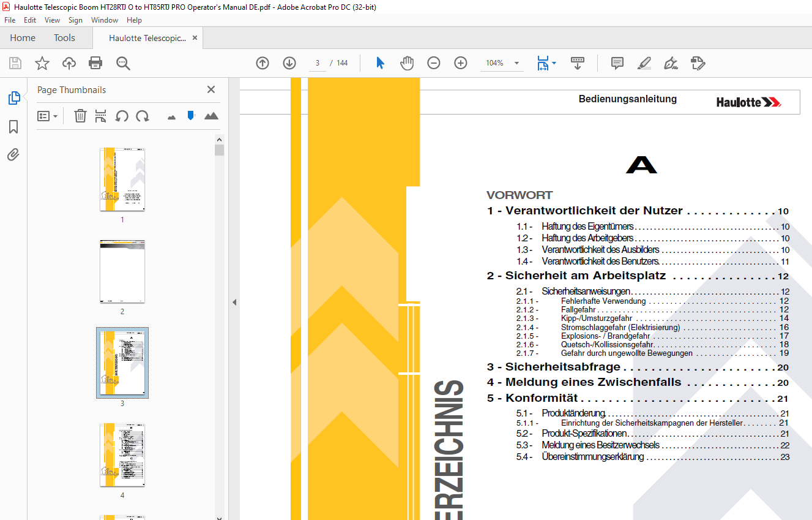
Task: Activate the Hand pan tool
Action: [x=407, y=63]
